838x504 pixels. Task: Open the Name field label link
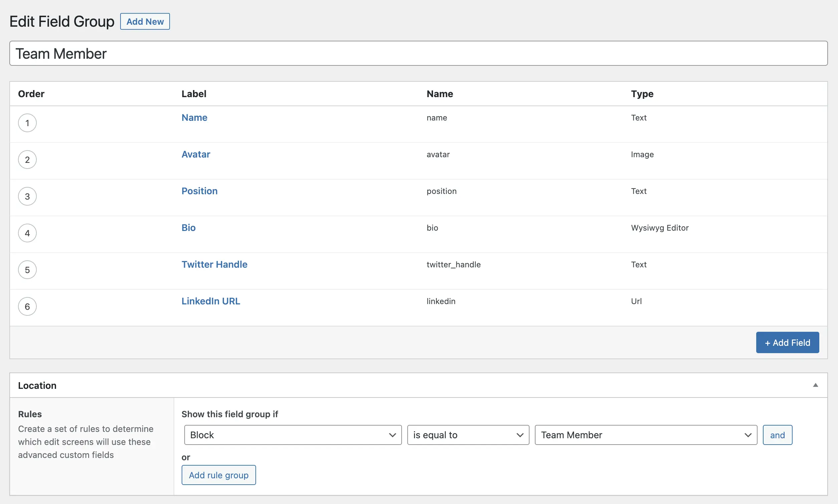(194, 117)
